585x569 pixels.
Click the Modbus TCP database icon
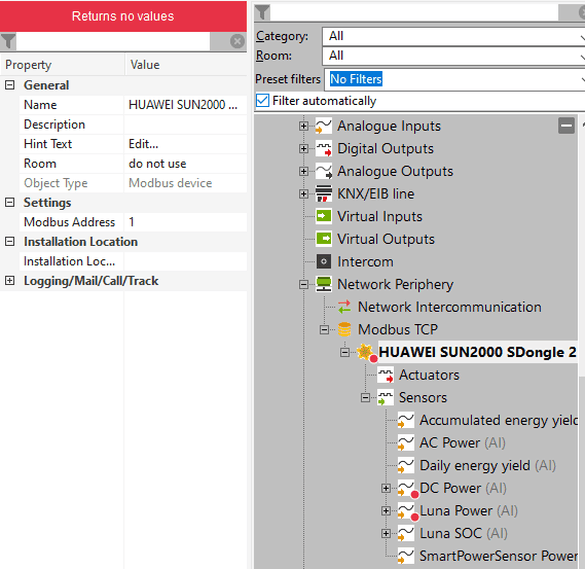pyautogui.click(x=344, y=329)
